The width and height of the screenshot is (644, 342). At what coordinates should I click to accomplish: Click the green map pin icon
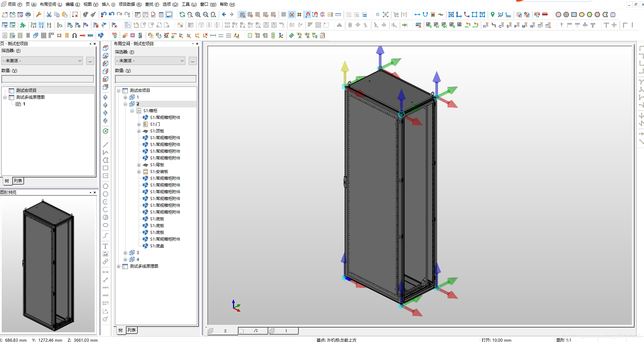492,15
